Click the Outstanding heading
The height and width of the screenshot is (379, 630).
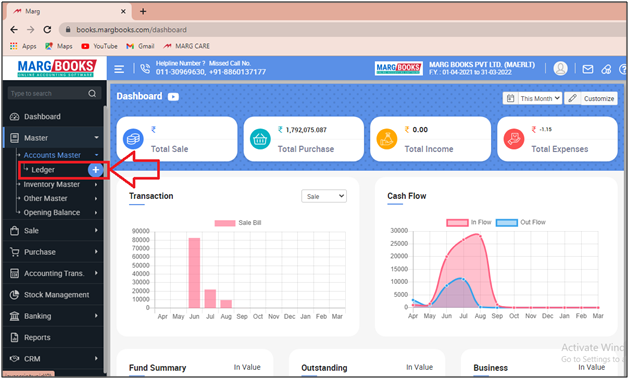(324, 368)
